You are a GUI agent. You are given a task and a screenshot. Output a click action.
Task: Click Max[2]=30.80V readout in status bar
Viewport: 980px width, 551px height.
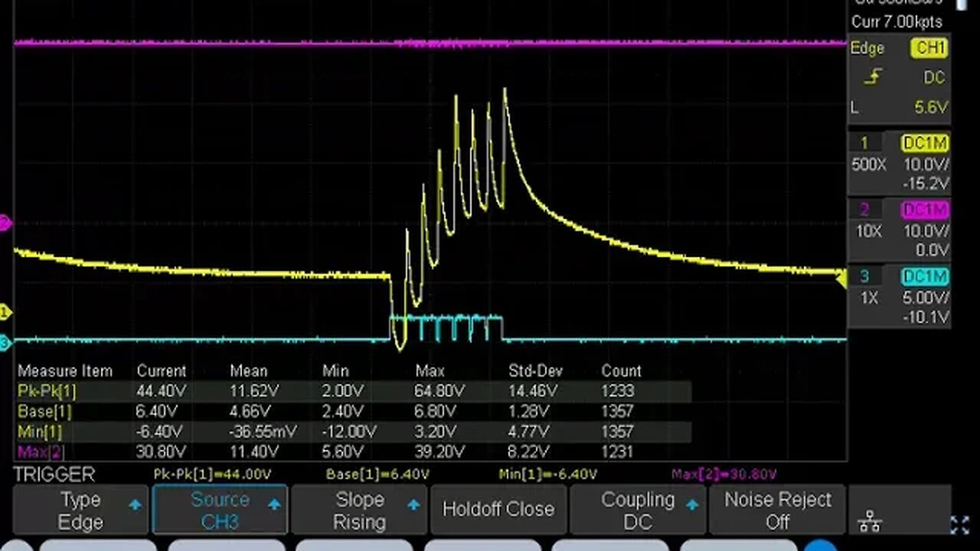click(724, 474)
